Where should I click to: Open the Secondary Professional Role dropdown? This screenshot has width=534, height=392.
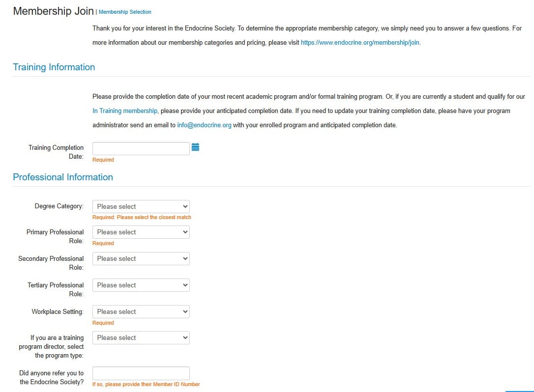pos(141,258)
